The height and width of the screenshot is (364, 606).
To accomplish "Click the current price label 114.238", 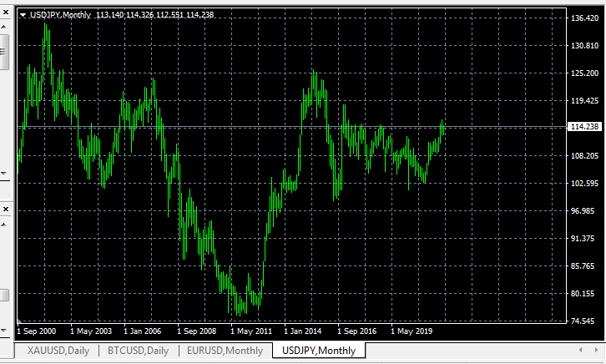I will click(x=584, y=127).
